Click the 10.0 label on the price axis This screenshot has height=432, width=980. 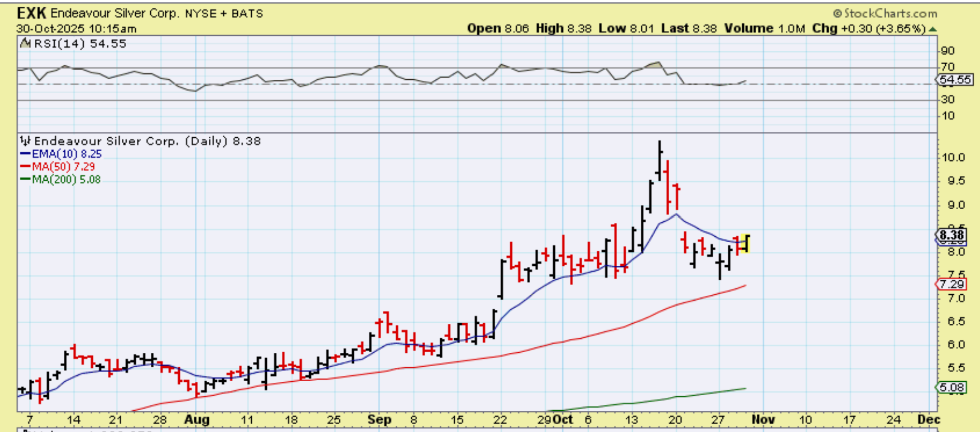pos(953,158)
